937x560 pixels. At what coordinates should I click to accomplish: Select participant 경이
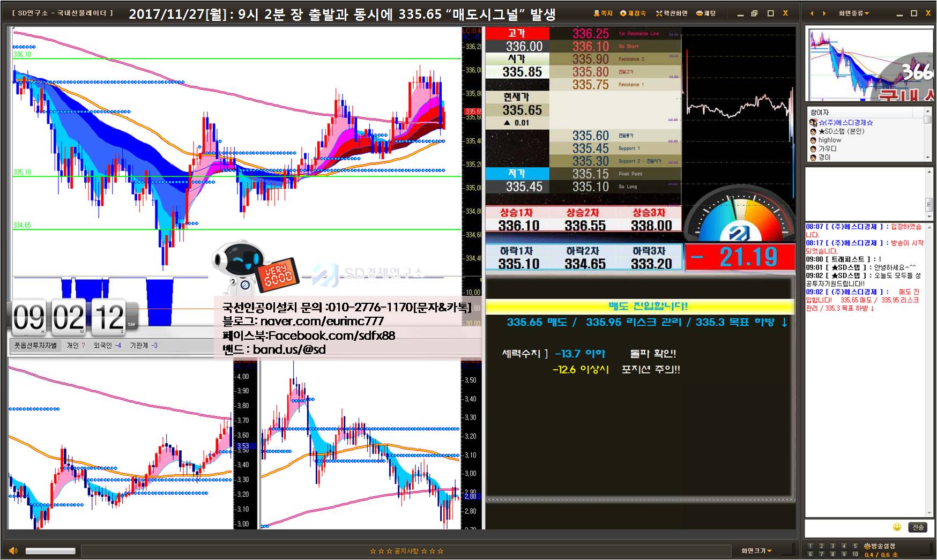[824, 157]
